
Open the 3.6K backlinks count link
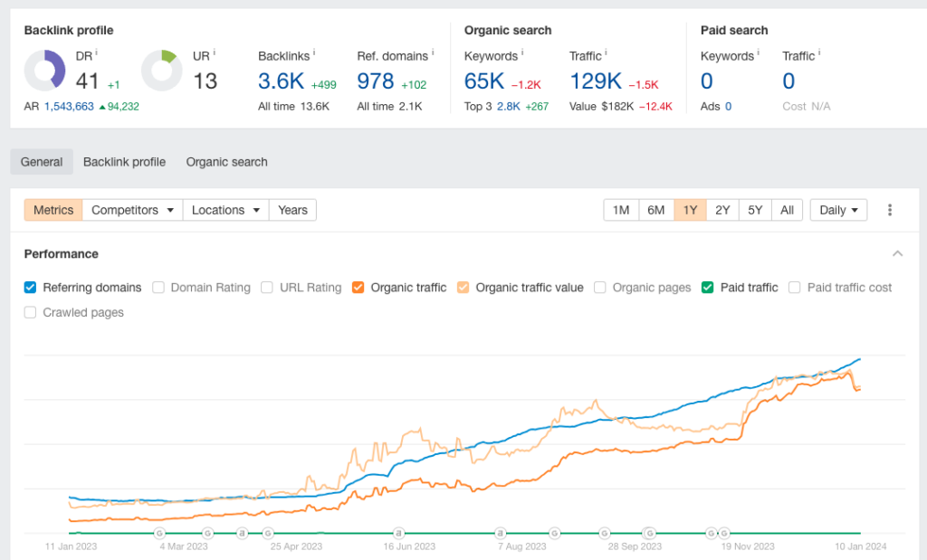281,81
